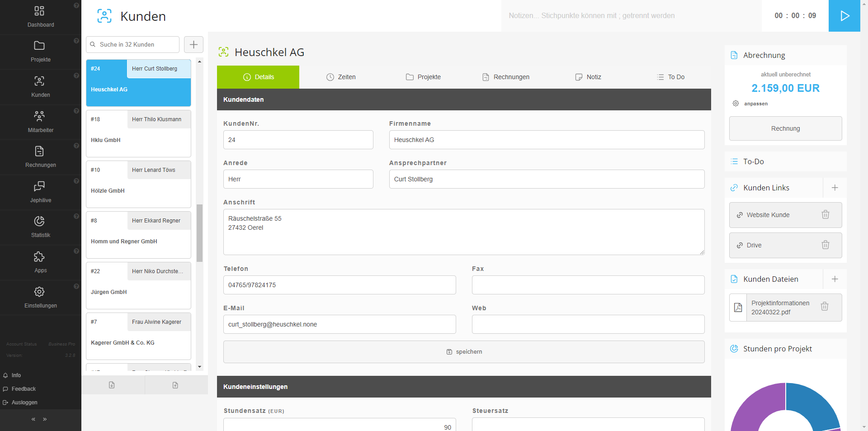Image resolution: width=868 pixels, height=431 pixels.
Task: Start the timer with play button
Action: point(844,16)
